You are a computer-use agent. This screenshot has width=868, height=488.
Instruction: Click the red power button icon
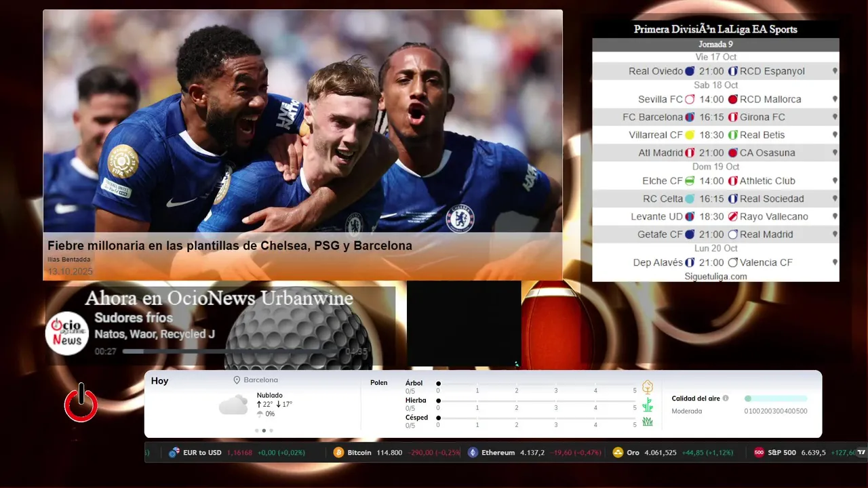[81, 403]
